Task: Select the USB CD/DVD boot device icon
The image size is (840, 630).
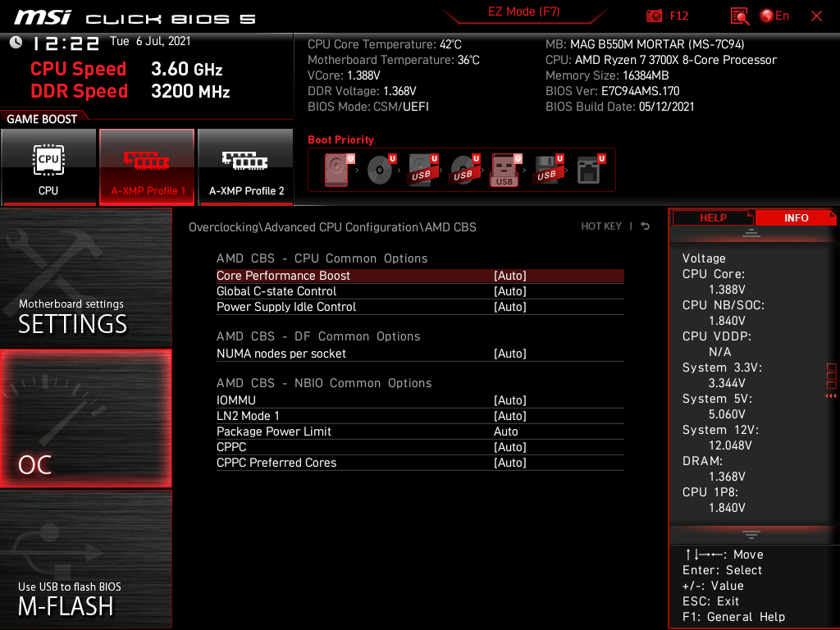Action: click(464, 170)
